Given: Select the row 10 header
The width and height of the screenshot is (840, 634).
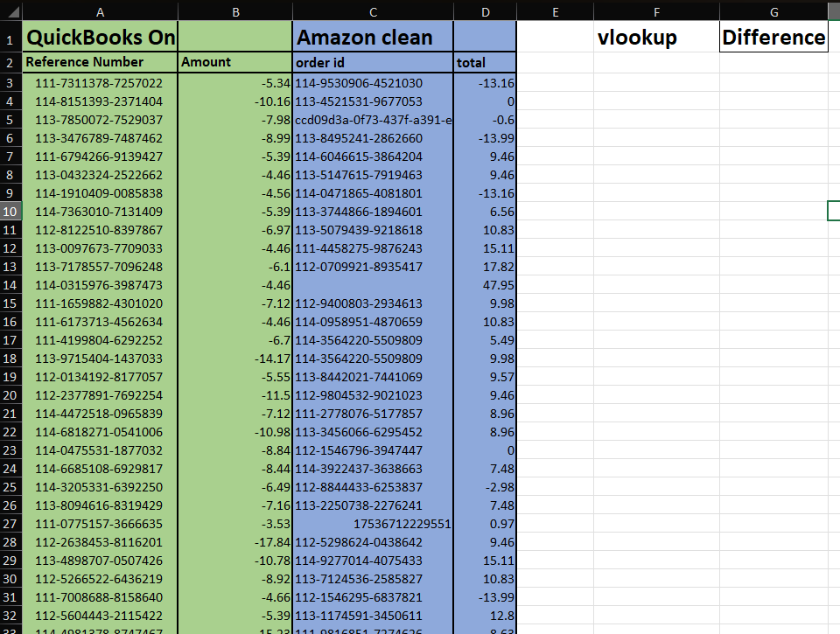Looking at the screenshot, I should [10, 212].
